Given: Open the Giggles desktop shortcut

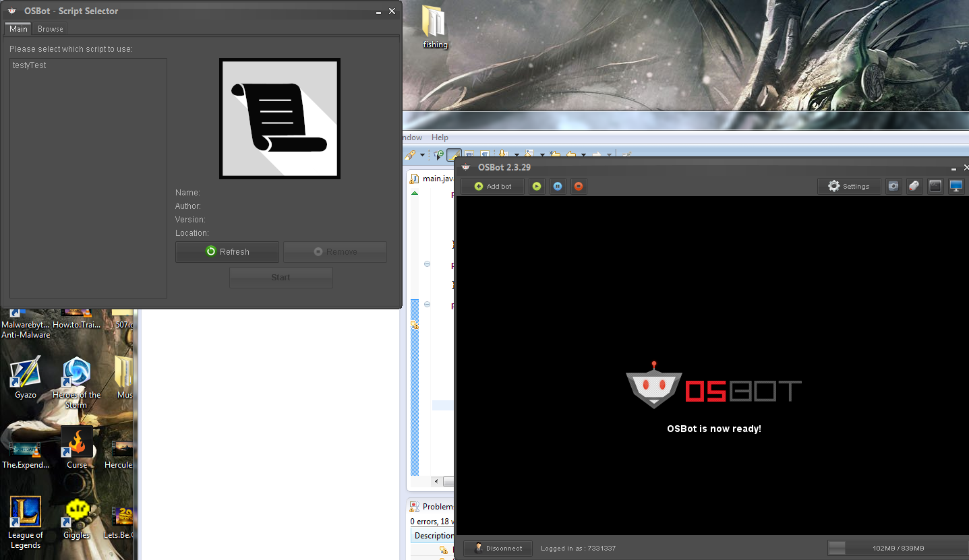Looking at the screenshot, I should tap(77, 519).
